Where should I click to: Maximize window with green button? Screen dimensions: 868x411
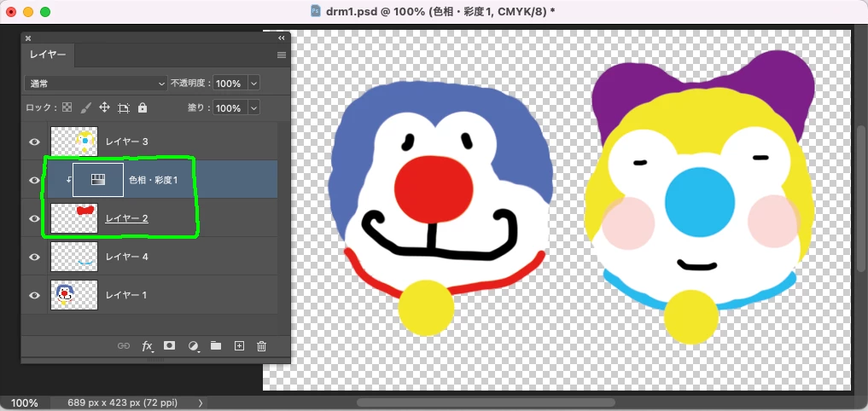coord(45,12)
